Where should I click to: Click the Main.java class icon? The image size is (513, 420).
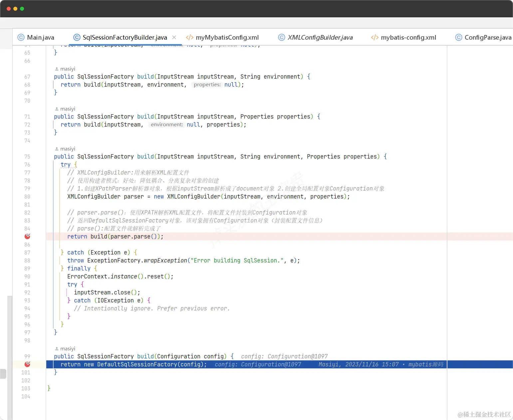[x=21, y=37]
